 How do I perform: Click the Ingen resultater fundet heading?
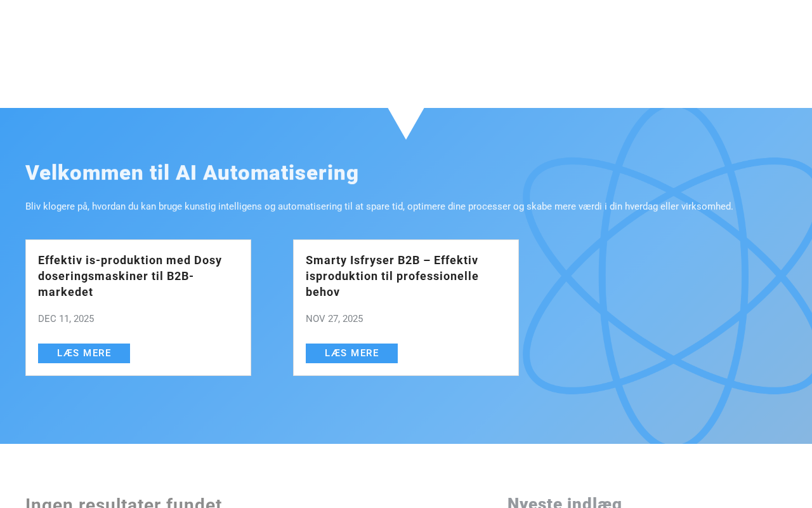coord(124,502)
